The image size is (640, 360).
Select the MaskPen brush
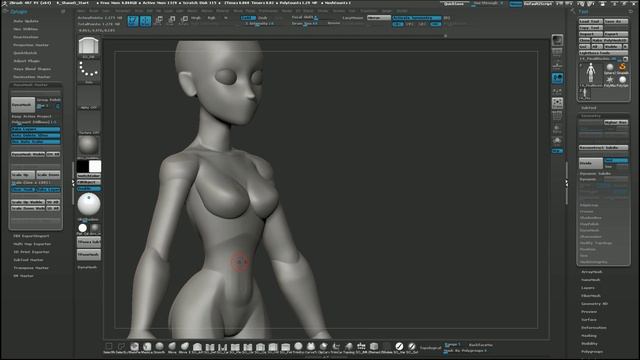click(x=134, y=348)
